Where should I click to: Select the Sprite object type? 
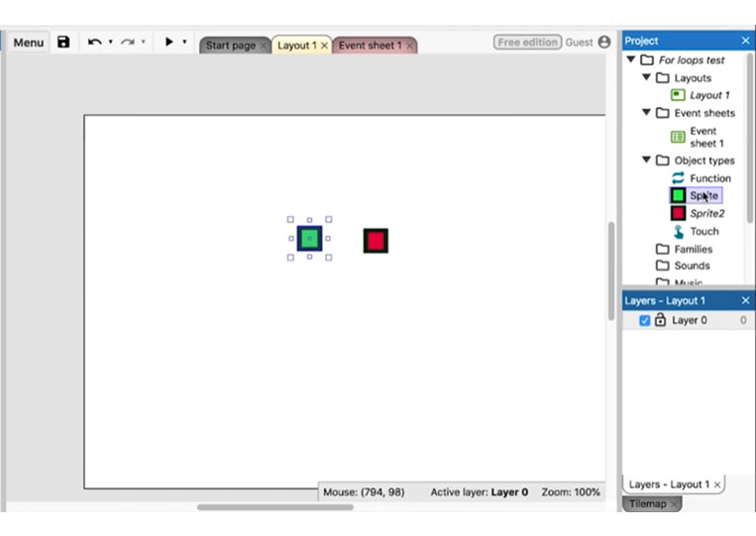point(703,196)
